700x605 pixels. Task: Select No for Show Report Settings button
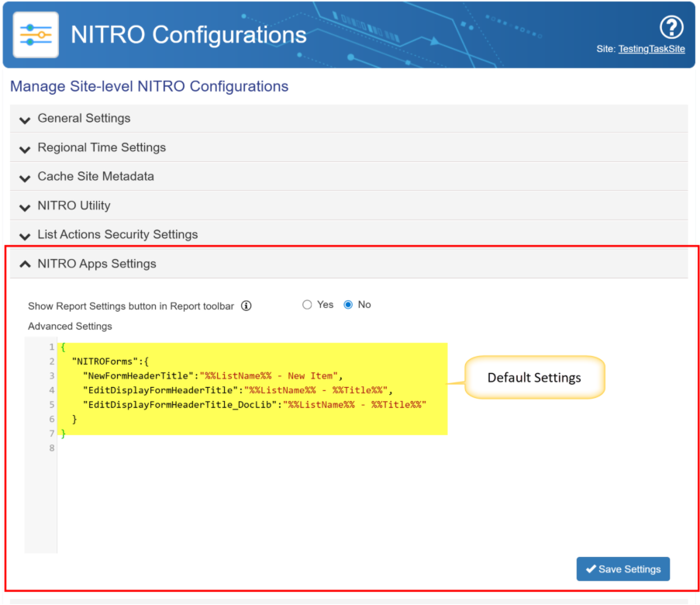click(x=348, y=305)
